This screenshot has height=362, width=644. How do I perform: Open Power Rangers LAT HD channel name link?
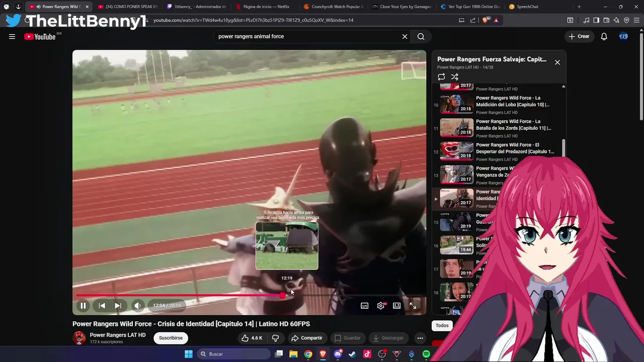(118, 335)
